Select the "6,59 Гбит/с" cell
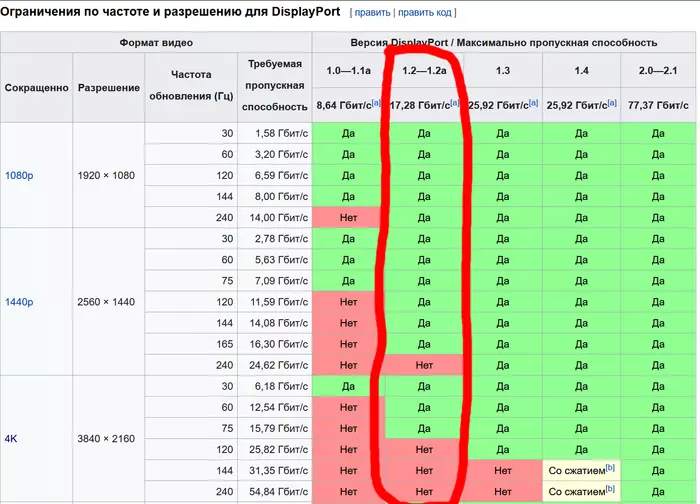Image resolution: width=700 pixels, height=504 pixels. click(x=275, y=175)
